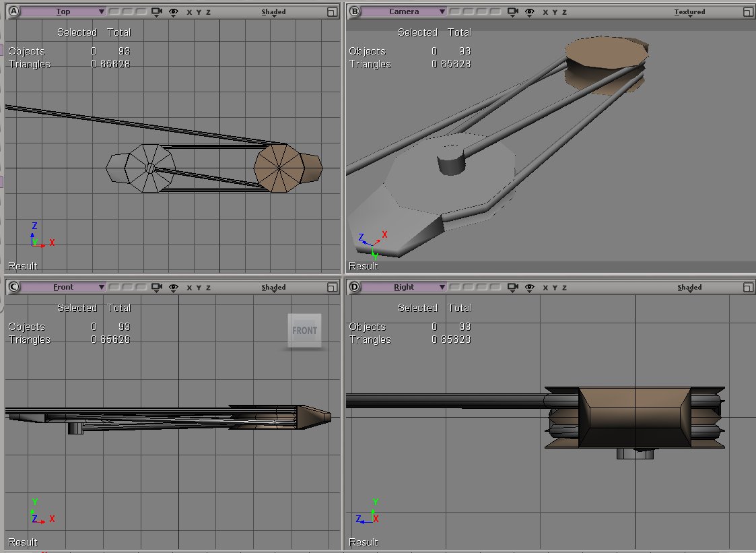Click the camera icon in the Top viewport

point(157,12)
